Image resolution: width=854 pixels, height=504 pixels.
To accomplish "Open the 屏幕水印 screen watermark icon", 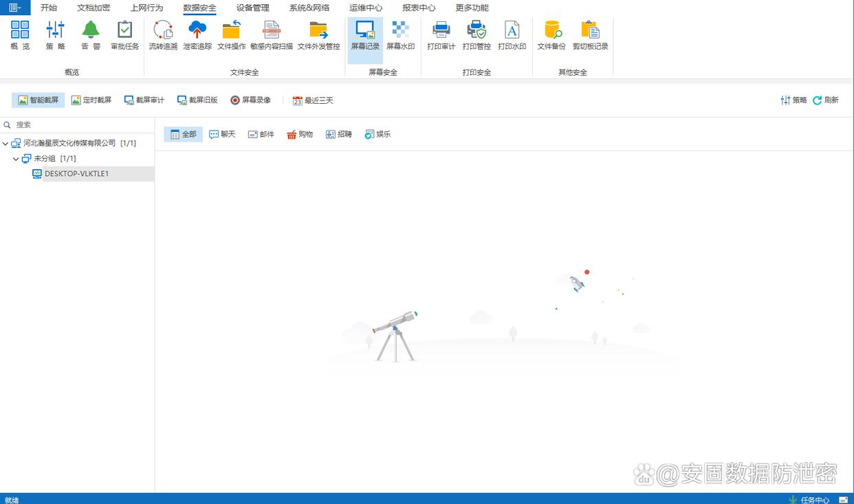I will coord(400,36).
